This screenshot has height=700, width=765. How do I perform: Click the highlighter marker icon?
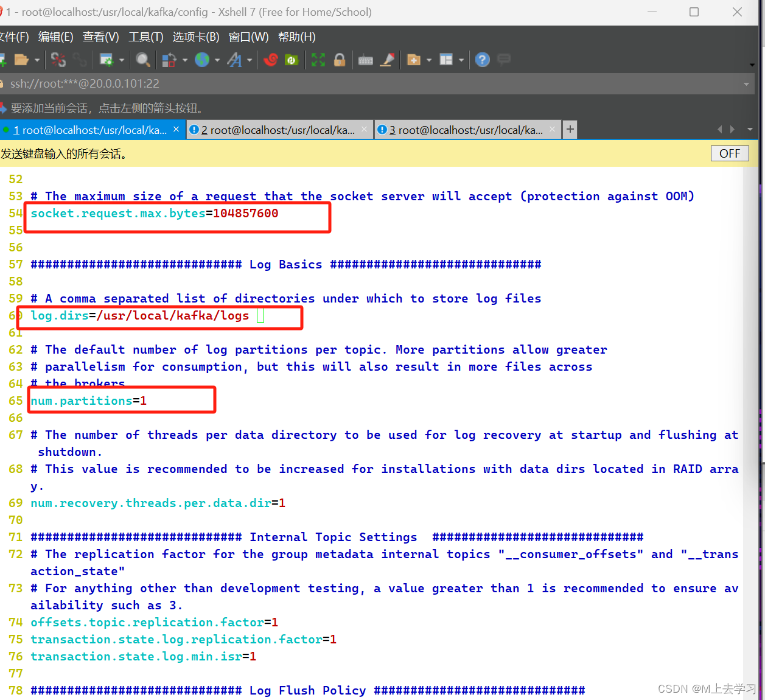[x=387, y=60]
